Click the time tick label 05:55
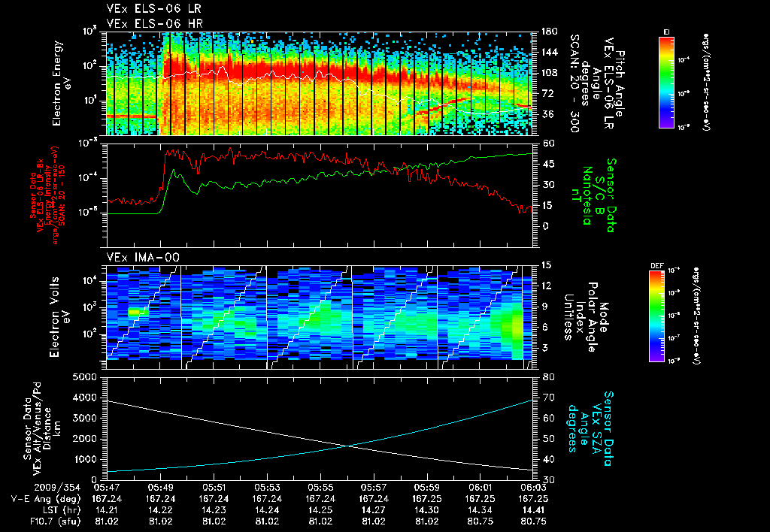This screenshot has height=532, width=770. (320, 488)
